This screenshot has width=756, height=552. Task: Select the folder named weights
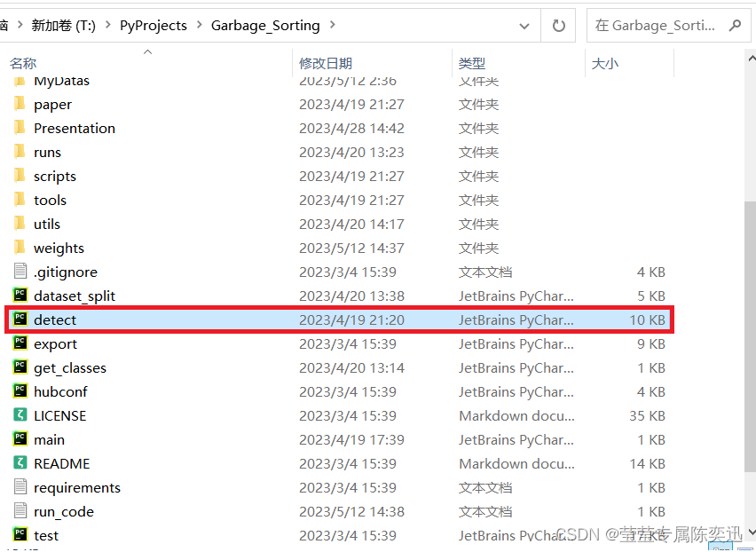click(x=59, y=248)
